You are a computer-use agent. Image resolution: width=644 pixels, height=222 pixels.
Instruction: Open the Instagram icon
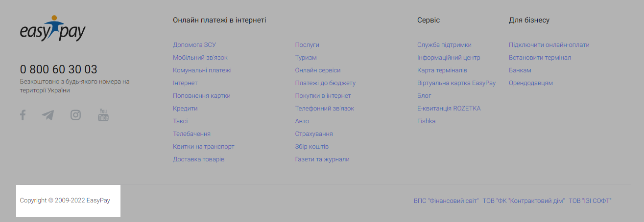coord(75,115)
